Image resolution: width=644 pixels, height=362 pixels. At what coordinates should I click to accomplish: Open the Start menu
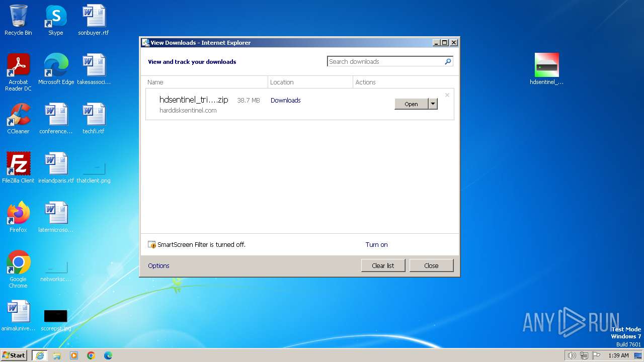14,355
